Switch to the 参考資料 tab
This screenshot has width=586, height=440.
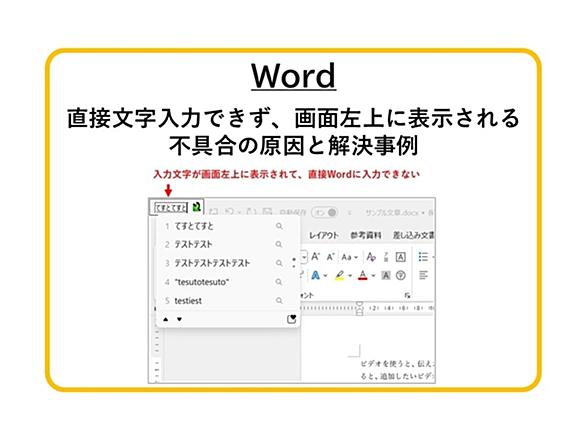click(366, 236)
